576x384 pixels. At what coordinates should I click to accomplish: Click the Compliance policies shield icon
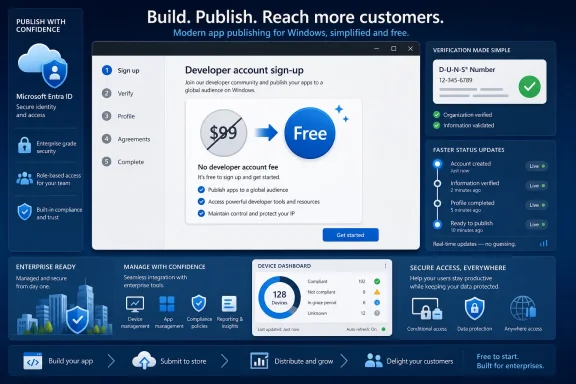point(199,304)
